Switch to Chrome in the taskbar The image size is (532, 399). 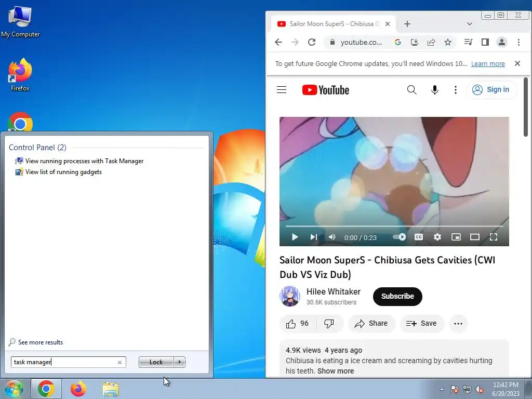pyautogui.click(x=46, y=389)
